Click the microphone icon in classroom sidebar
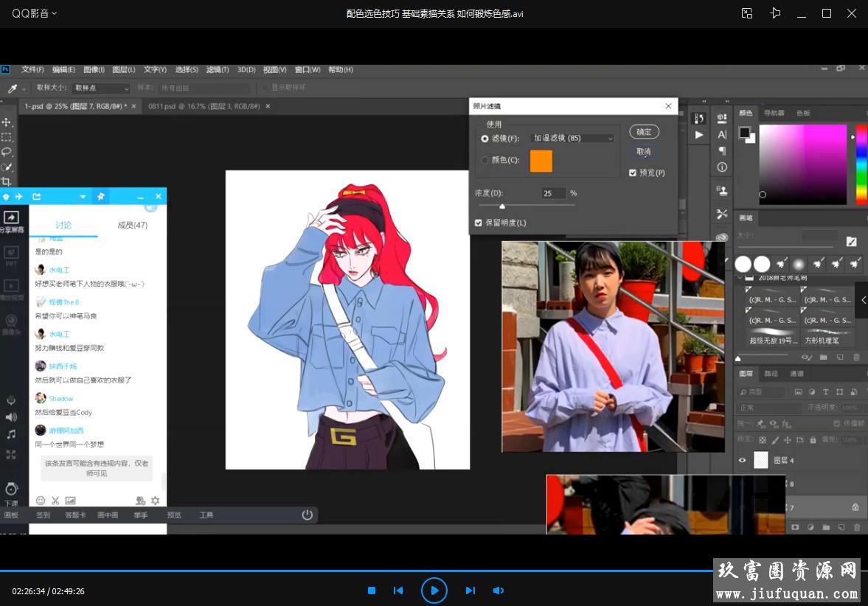The width and height of the screenshot is (868, 606). click(10, 400)
